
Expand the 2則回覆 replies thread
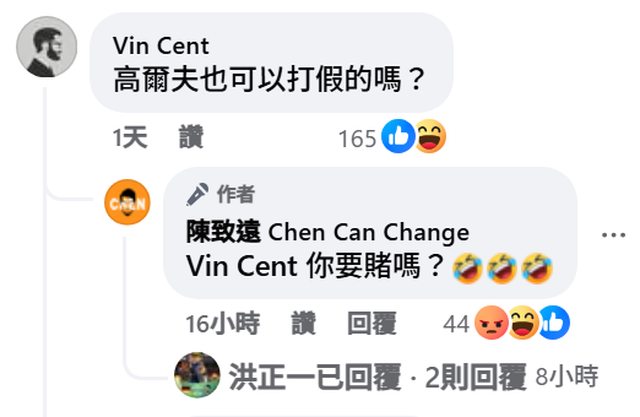(476, 377)
